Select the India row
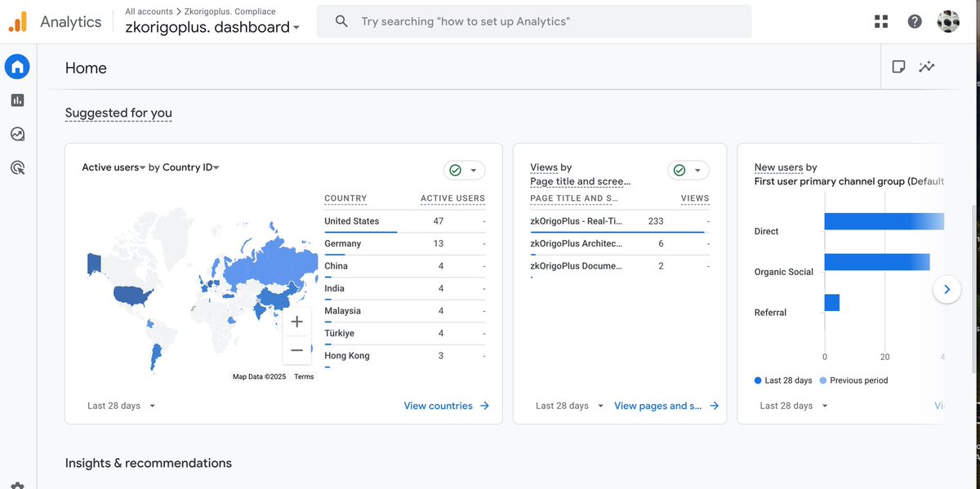 click(x=404, y=288)
